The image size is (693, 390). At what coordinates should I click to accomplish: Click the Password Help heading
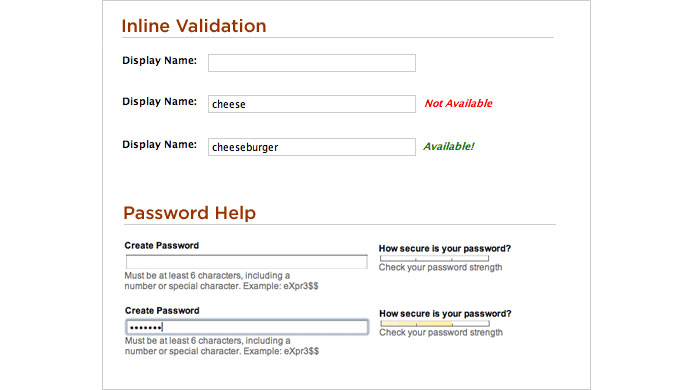pos(190,213)
